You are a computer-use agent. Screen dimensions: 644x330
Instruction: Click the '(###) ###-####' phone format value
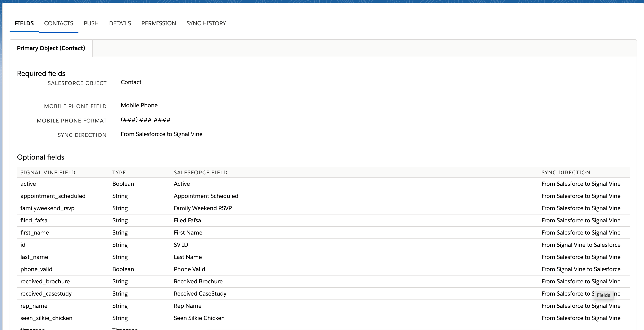pyautogui.click(x=146, y=120)
